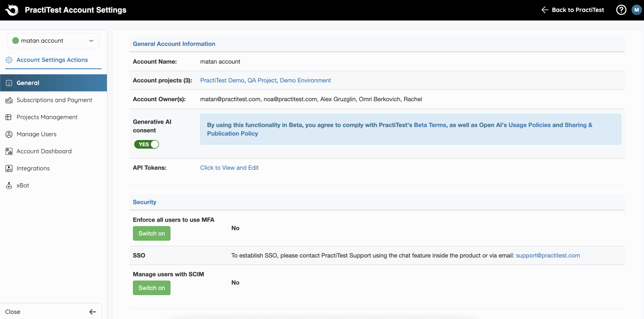Click the Security section heading

144,202
